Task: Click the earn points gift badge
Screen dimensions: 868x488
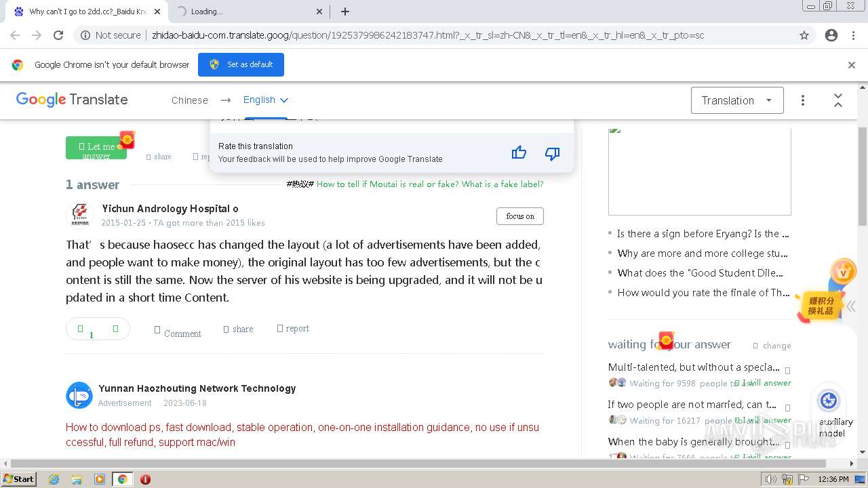Action: coord(820,305)
